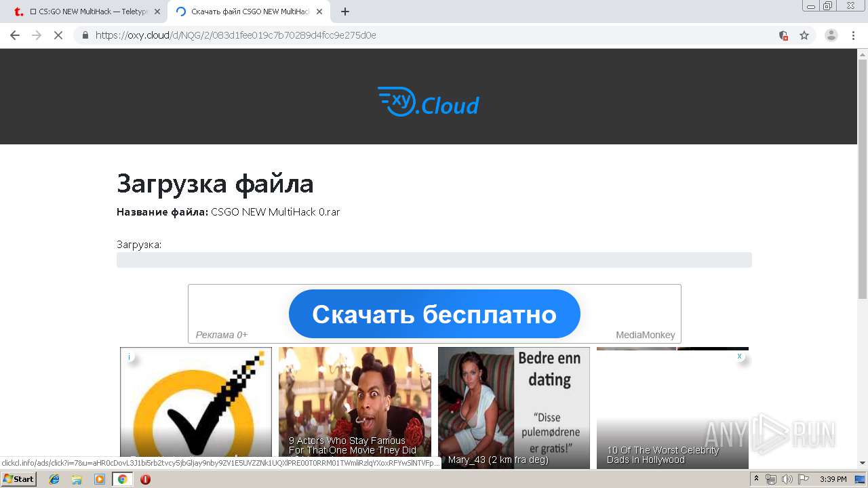868x488 pixels.
Task: Open Windows Explorer folder in taskbar
Action: [x=77, y=479]
